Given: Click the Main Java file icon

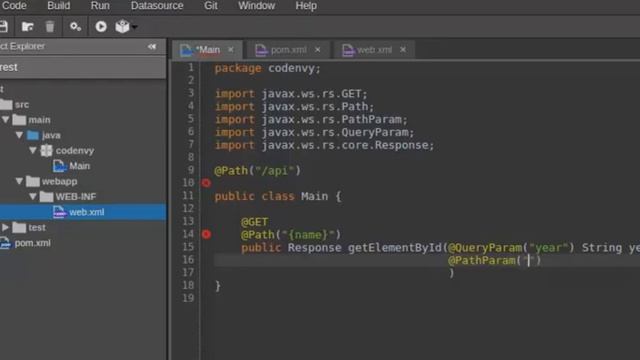Looking at the screenshot, I should 59,166.
